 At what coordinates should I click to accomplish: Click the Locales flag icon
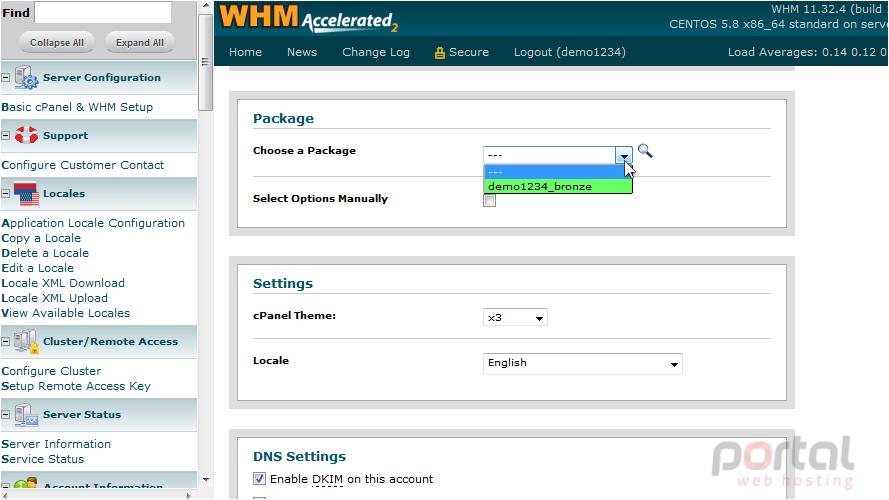(26, 193)
